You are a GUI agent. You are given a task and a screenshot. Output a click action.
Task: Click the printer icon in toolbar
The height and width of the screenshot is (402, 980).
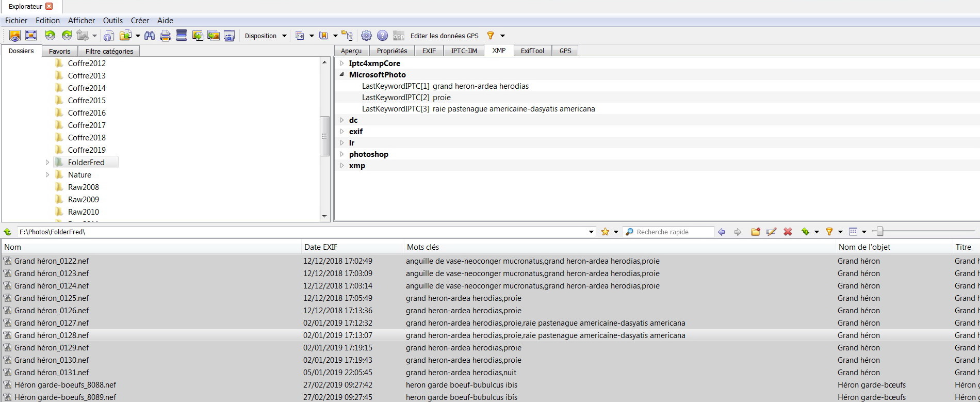[x=166, y=36]
